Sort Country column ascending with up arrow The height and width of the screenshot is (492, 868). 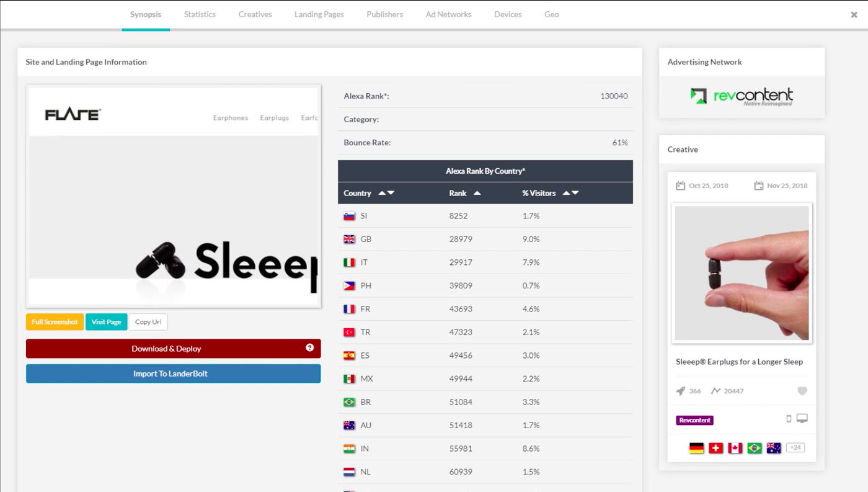point(382,193)
